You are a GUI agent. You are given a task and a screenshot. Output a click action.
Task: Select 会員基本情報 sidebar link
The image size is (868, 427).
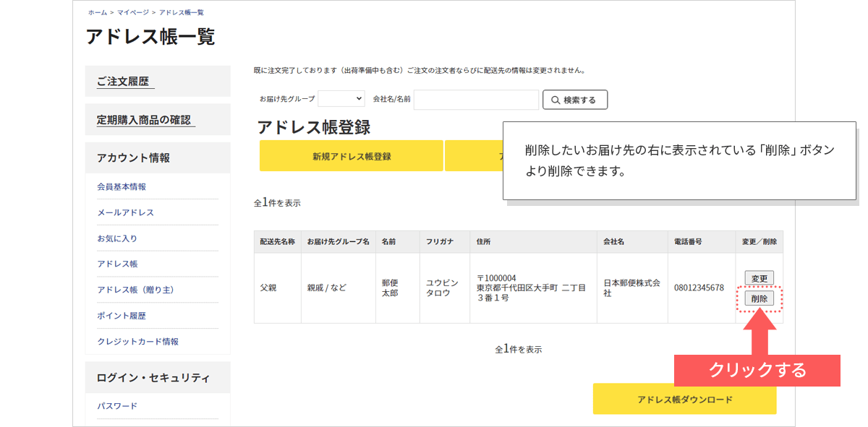click(x=122, y=186)
